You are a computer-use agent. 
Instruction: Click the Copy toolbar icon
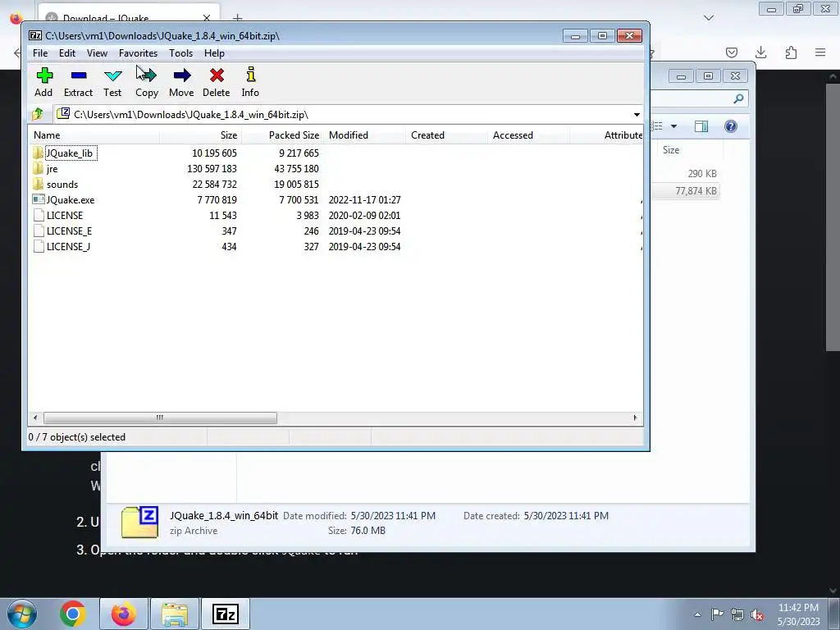(x=147, y=75)
